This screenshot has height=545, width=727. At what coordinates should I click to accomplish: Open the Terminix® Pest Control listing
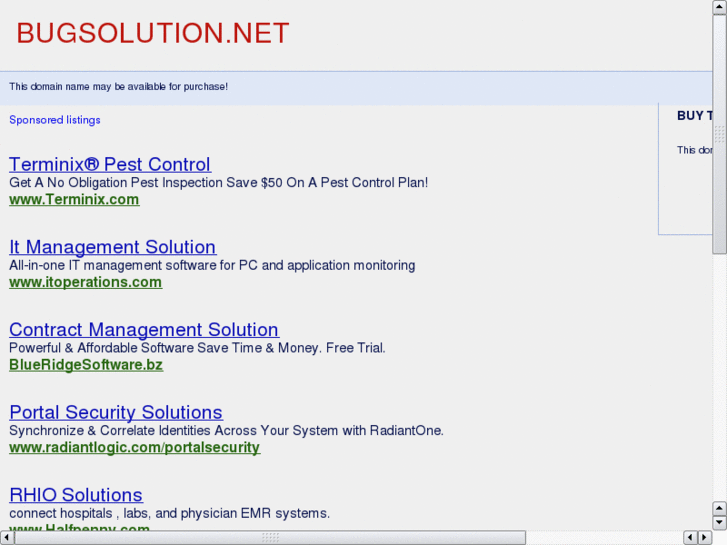click(x=110, y=165)
